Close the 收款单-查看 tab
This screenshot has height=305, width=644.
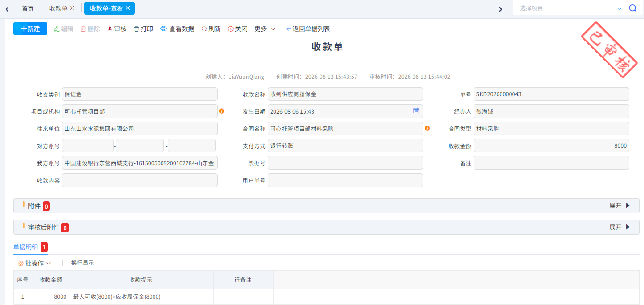(x=128, y=8)
